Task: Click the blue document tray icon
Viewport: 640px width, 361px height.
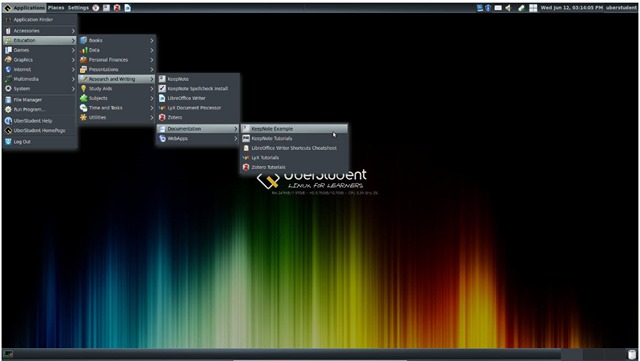Action: click(480, 8)
